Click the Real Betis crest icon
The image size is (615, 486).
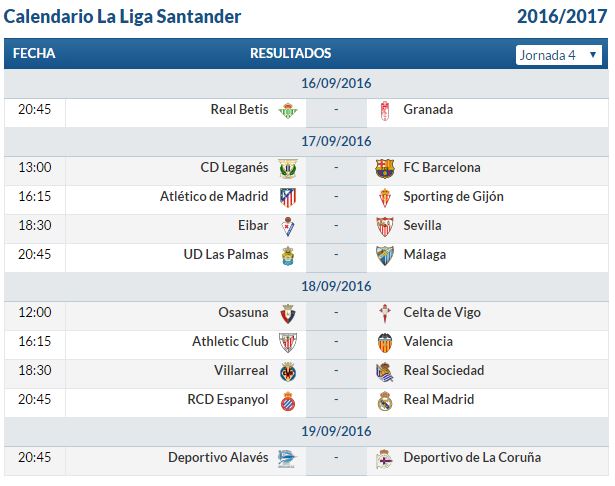288,111
